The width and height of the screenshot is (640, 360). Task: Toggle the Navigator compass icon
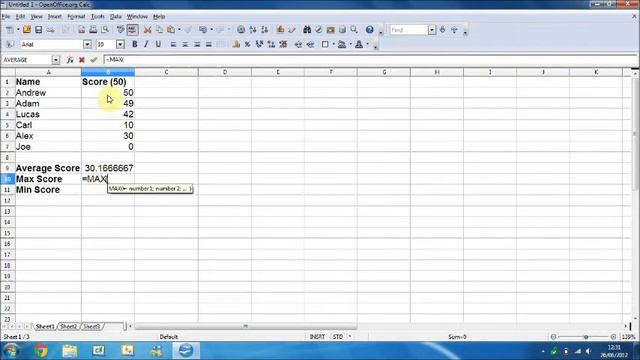click(x=319, y=30)
